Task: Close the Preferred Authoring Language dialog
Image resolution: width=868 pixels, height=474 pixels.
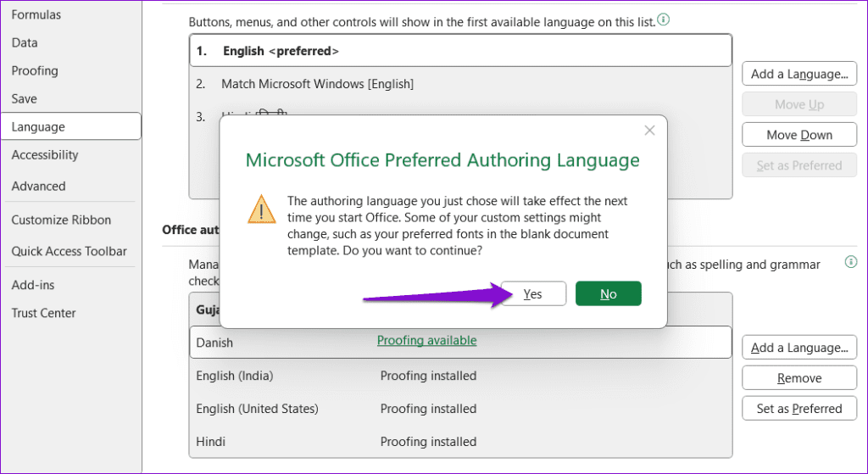Action: 649,131
